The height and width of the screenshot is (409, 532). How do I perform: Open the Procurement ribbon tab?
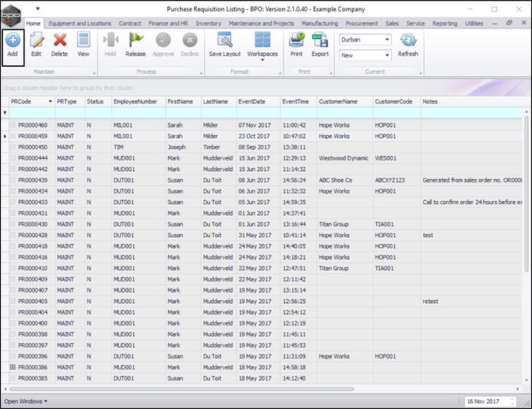362,24
